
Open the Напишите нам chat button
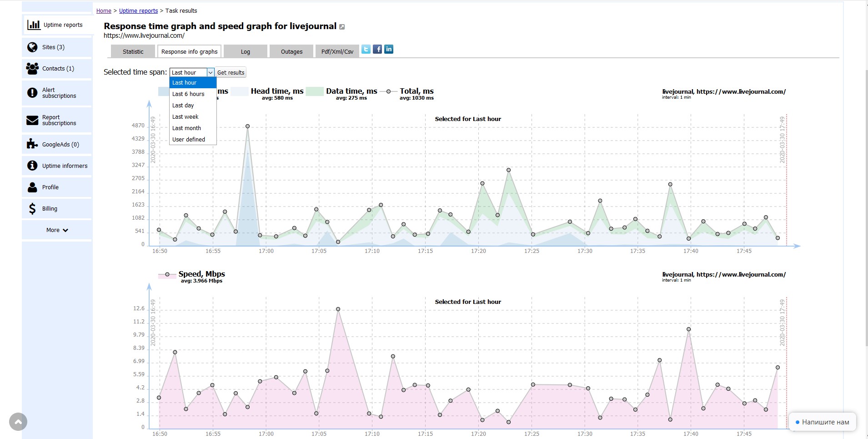[822, 422]
